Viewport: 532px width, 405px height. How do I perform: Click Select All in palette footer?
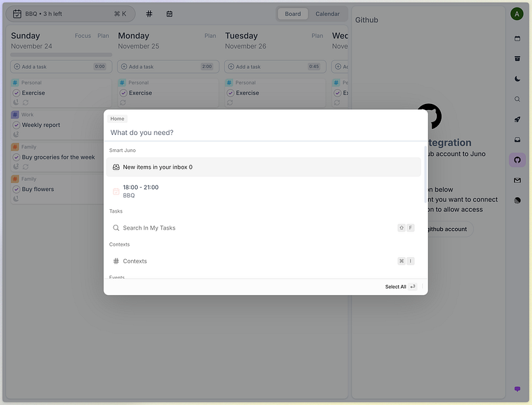(x=400, y=287)
